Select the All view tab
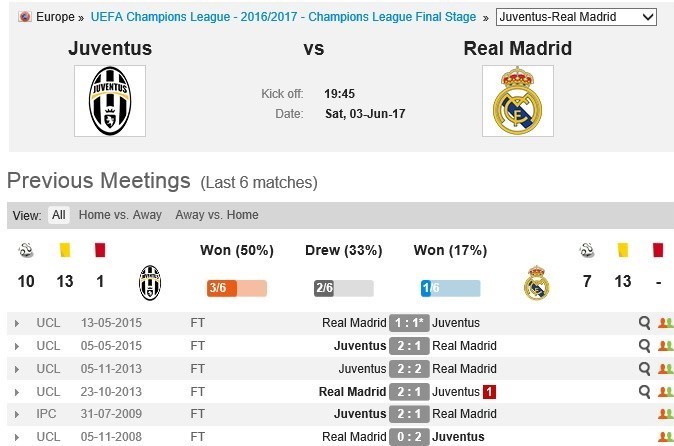Screen dimensions: 674x446 coord(59,215)
